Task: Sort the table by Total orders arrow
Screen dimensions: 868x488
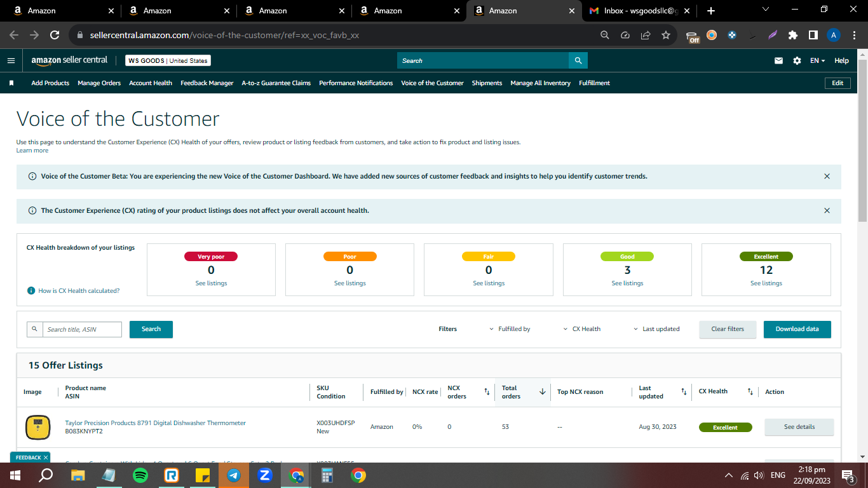Action: coord(543,392)
